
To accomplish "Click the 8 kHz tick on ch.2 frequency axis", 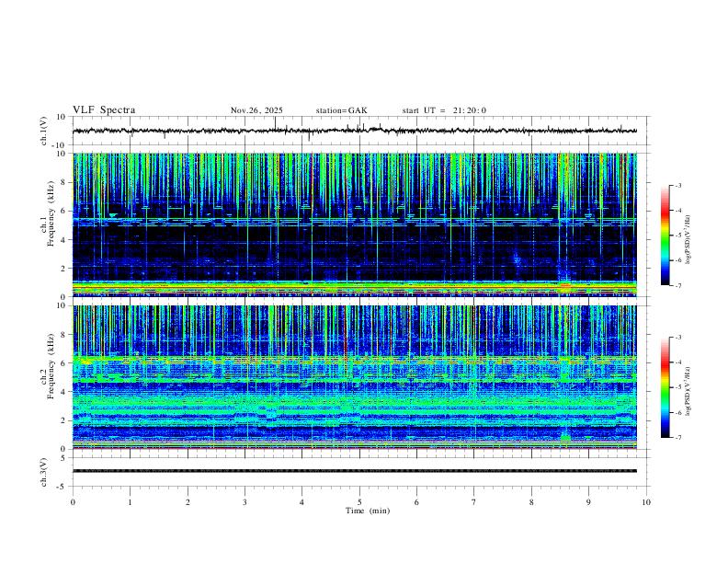I will (x=64, y=335).
